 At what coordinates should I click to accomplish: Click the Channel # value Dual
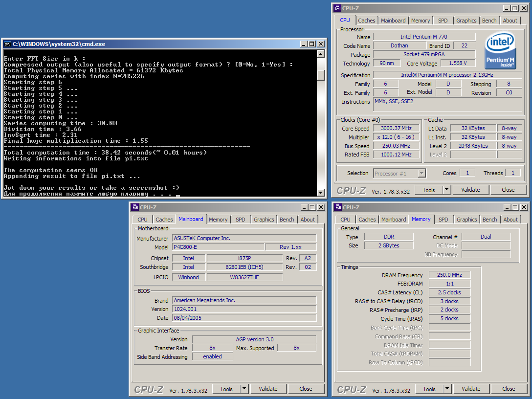[486, 237]
